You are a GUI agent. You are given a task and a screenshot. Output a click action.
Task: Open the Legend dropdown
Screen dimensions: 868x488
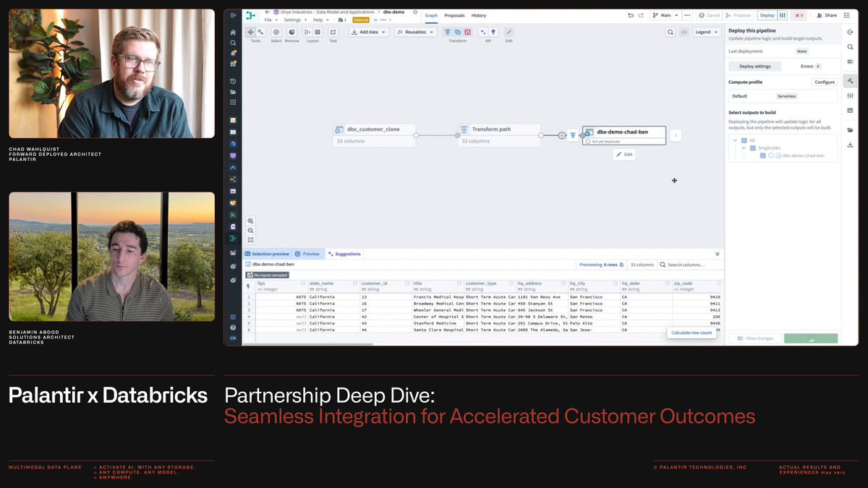706,32
